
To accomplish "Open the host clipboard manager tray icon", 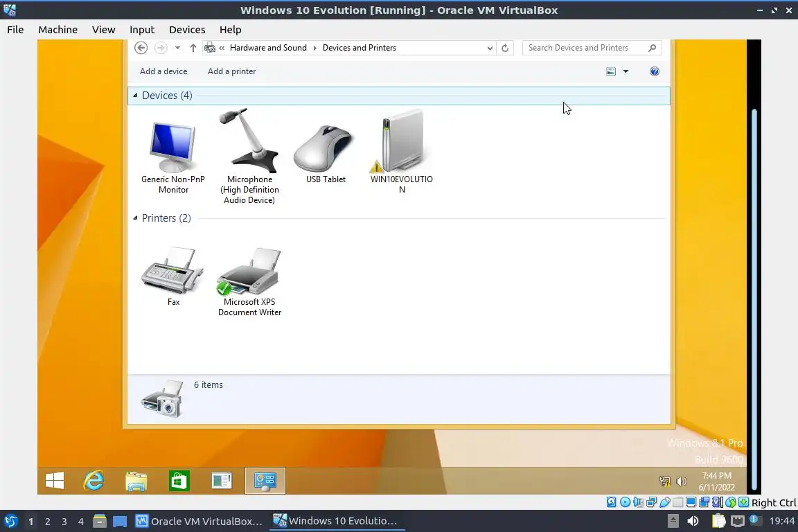I will [718, 521].
